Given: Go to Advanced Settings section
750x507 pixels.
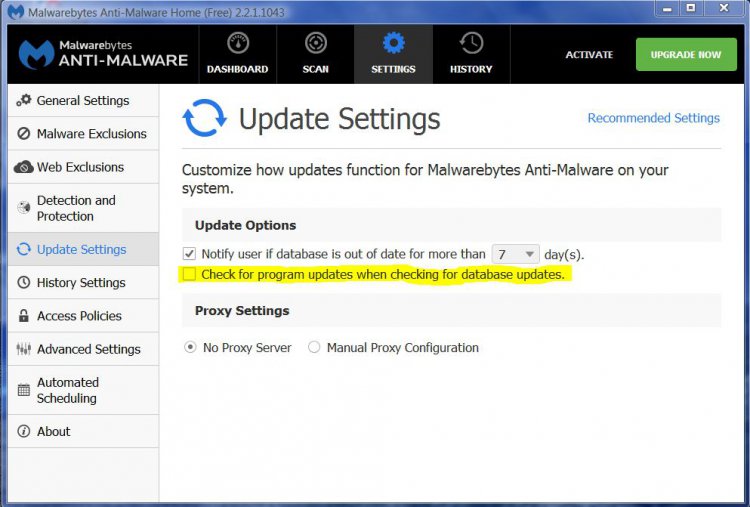Looking at the screenshot, I should [83, 349].
